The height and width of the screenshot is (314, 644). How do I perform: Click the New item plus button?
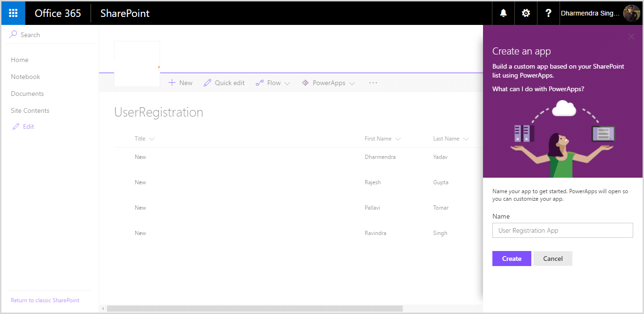(180, 83)
